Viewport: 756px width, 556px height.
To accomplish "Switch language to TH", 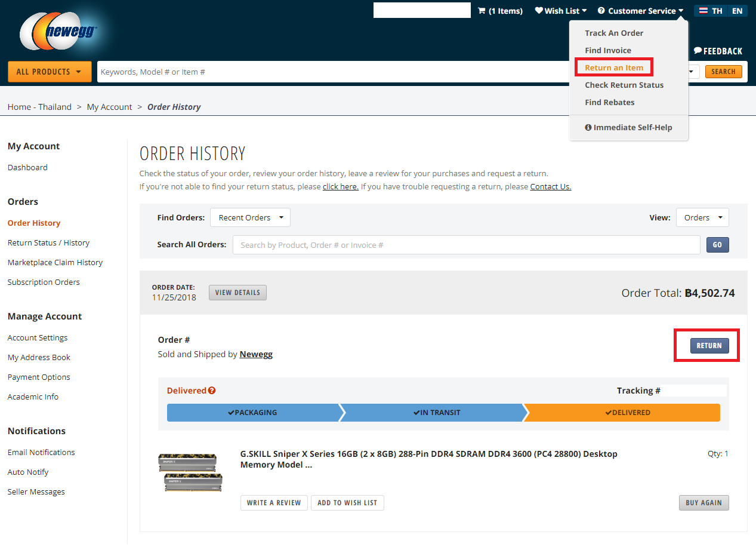I will pos(711,11).
